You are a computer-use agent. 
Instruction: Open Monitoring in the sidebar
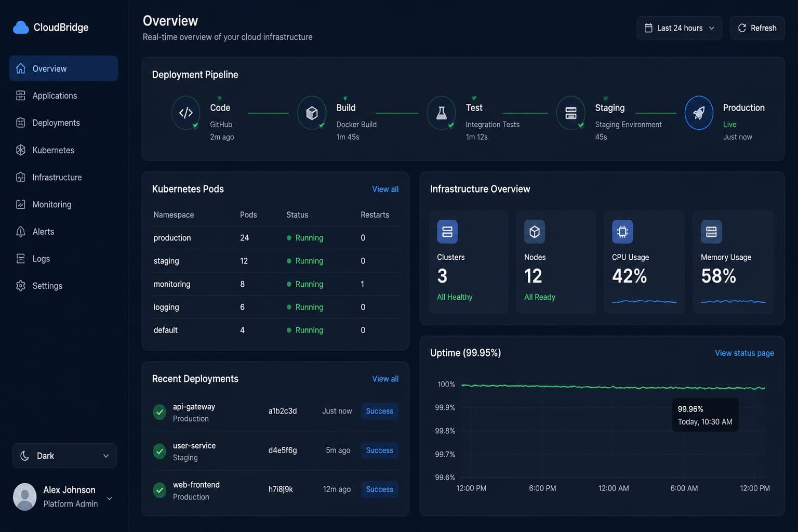(x=63, y=204)
